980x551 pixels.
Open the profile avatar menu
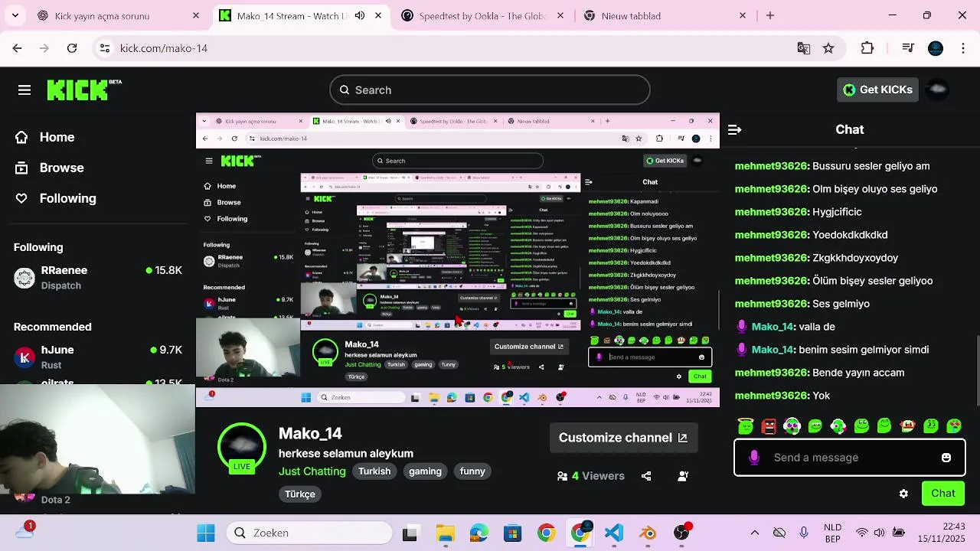[938, 90]
